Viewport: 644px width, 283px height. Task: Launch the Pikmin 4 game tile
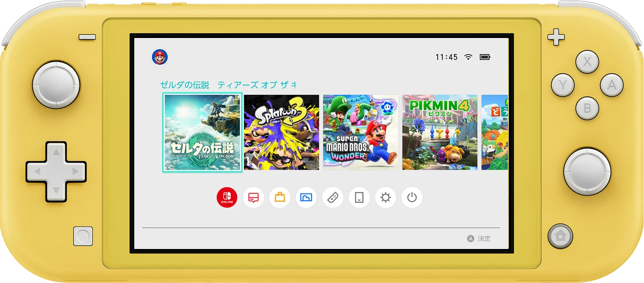440,132
